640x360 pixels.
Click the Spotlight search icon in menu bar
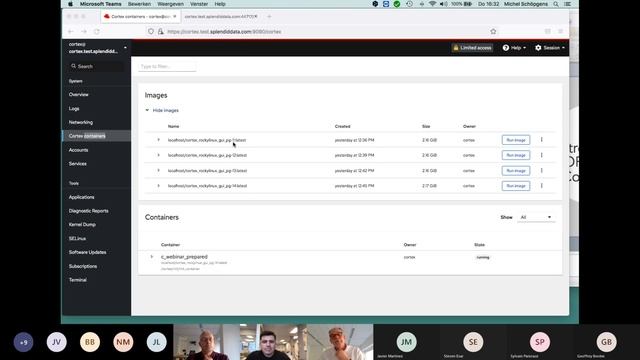(556, 4)
